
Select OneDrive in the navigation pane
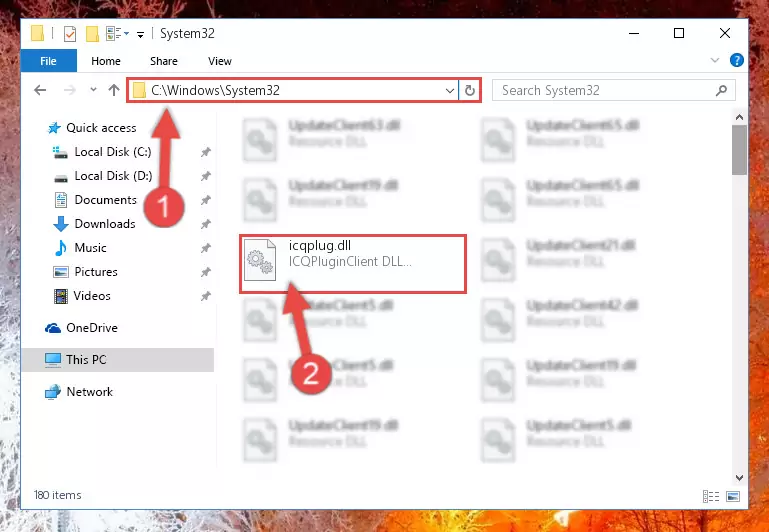(81, 328)
